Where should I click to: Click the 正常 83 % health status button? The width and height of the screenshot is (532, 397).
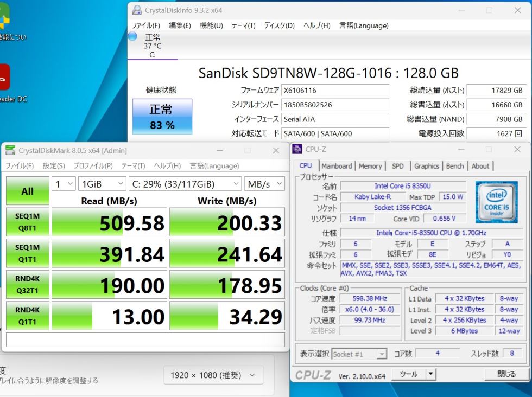tap(162, 116)
